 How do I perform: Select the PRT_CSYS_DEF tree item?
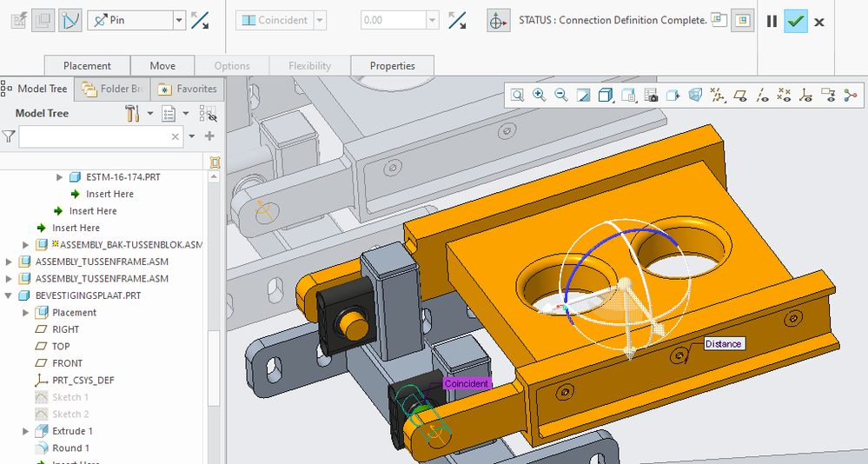click(83, 381)
